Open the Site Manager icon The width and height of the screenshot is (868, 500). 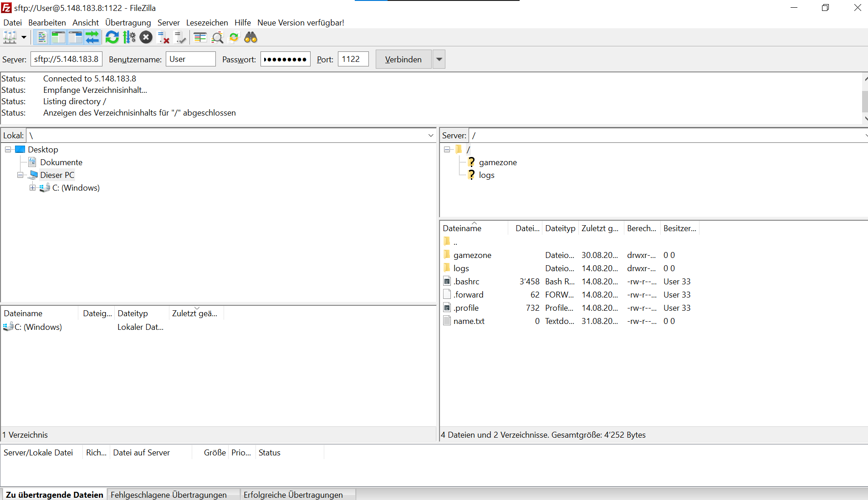pyautogui.click(x=10, y=37)
